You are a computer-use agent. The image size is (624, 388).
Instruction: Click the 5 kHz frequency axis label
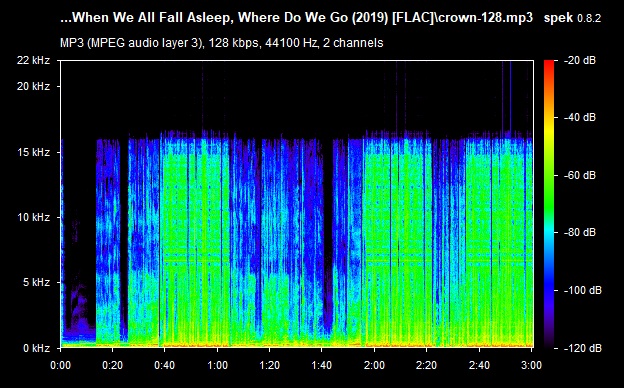pos(36,283)
